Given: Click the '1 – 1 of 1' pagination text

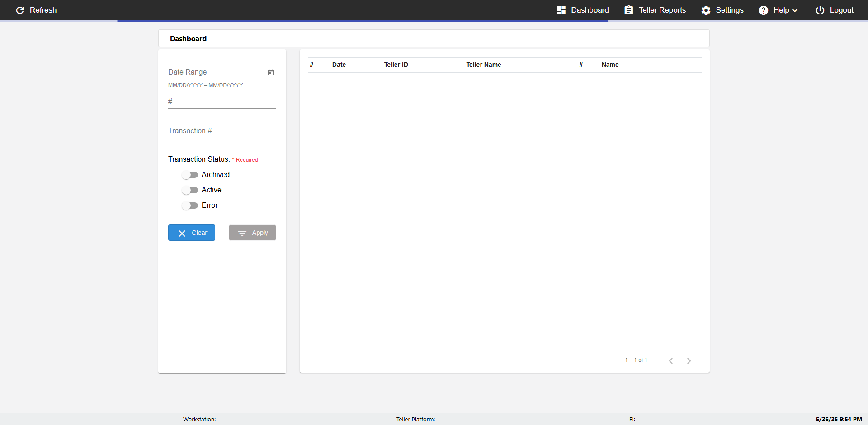Looking at the screenshot, I should click(636, 360).
